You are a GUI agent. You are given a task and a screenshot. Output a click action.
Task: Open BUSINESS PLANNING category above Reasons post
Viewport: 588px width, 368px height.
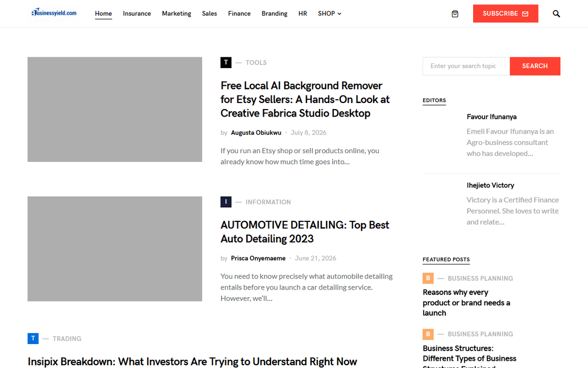(480, 278)
